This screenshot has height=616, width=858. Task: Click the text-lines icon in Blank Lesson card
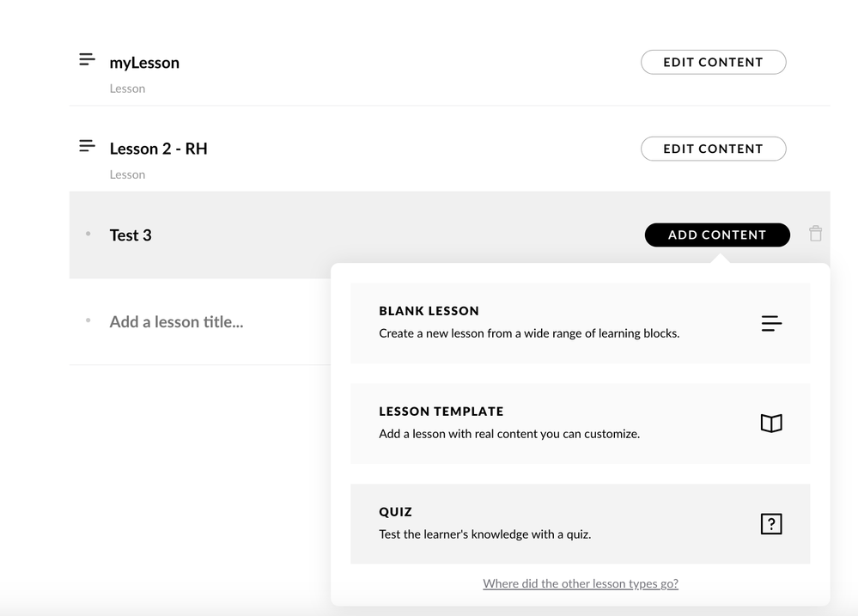(x=771, y=324)
